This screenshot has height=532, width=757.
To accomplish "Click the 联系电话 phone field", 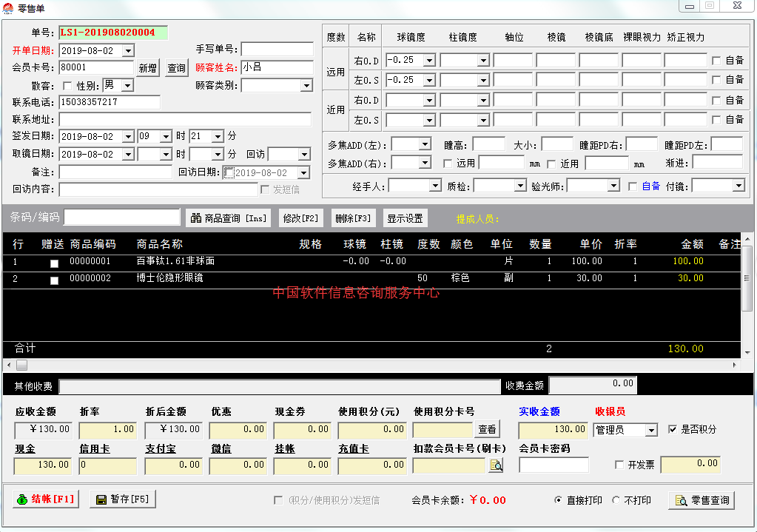I will (110, 102).
